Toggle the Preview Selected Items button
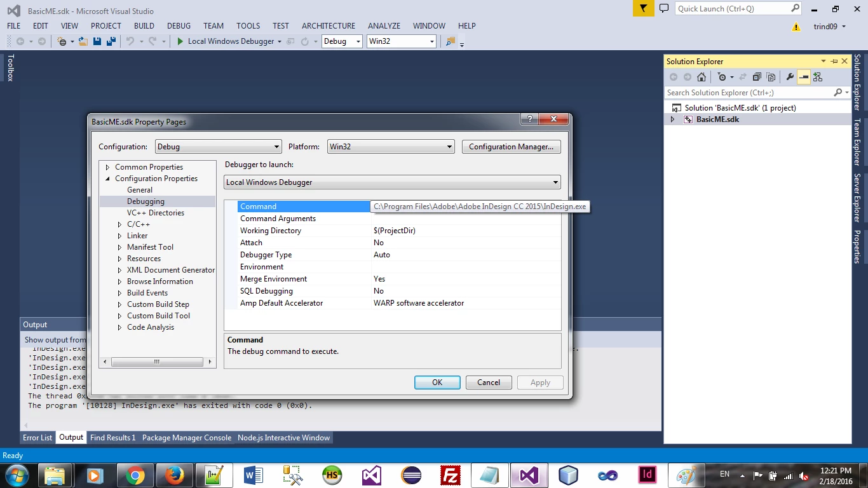The image size is (868, 488). click(x=804, y=77)
